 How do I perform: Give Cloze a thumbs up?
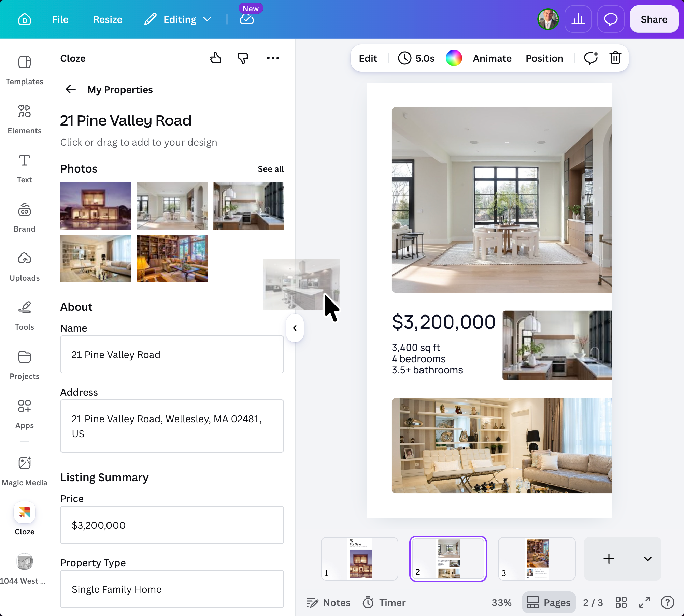coord(216,58)
